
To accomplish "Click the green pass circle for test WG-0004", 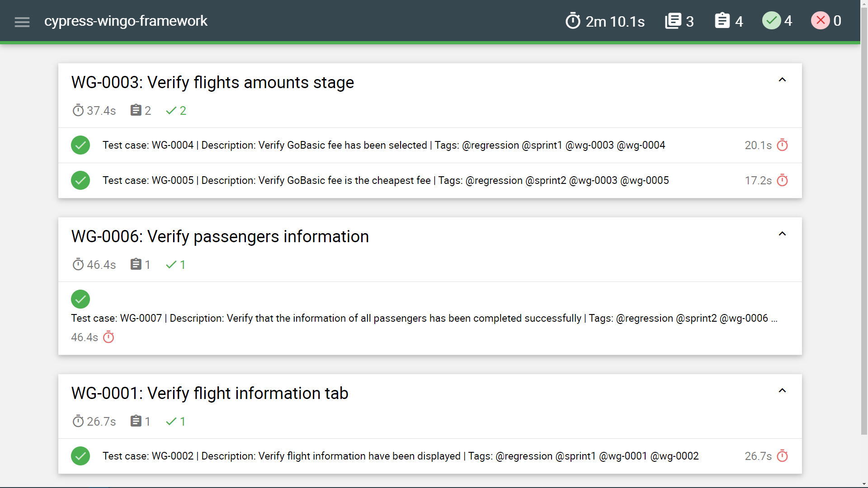I will point(80,145).
